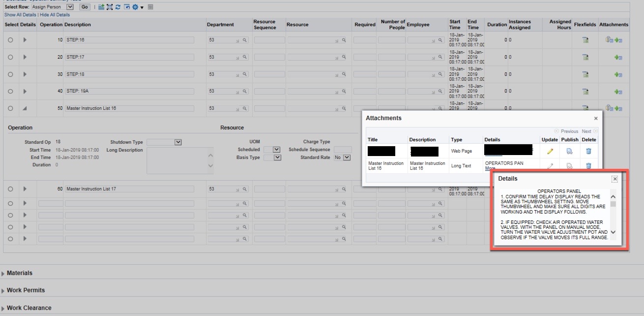The height and width of the screenshot is (316, 644).
Task: Expand details for Master Instruction List 17
Action: coord(25,189)
